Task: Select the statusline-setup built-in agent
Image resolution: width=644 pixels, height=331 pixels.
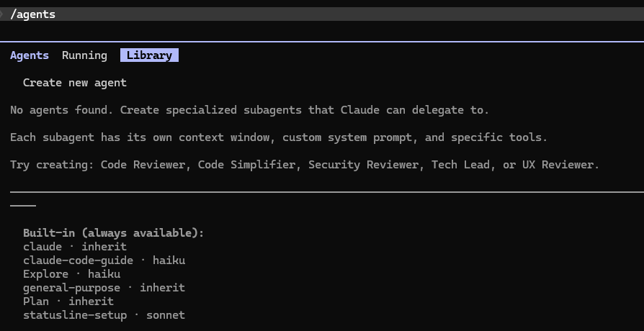Action: (104, 315)
